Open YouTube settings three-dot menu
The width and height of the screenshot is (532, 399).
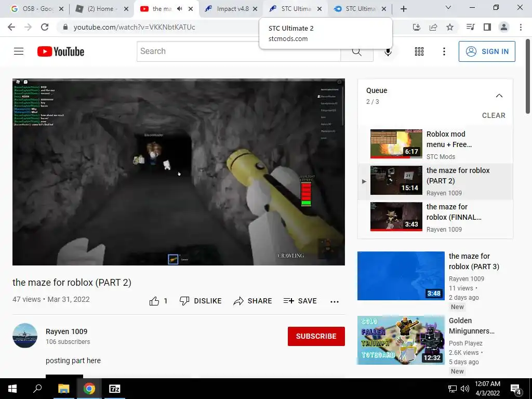444,51
